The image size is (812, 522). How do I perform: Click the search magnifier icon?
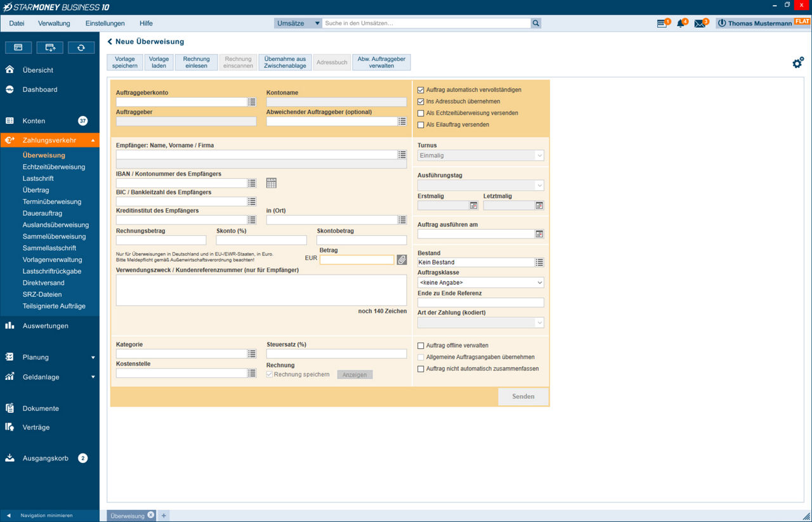pyautogui.click(x=536, y=23)
